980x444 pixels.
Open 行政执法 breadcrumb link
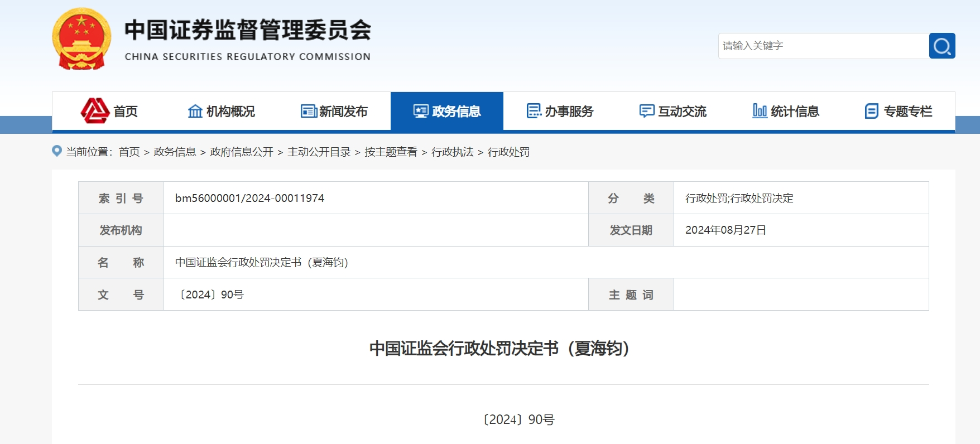(x=452, y=152)
